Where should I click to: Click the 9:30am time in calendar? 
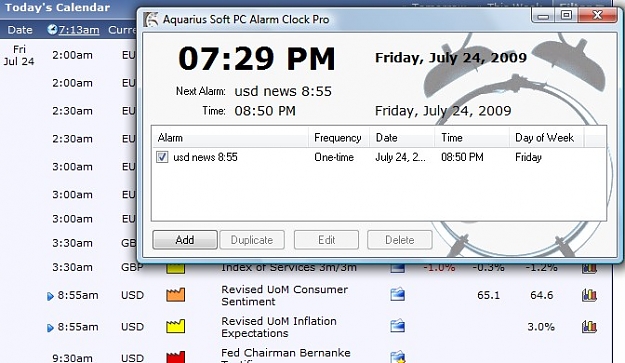(x=72, y=358)
